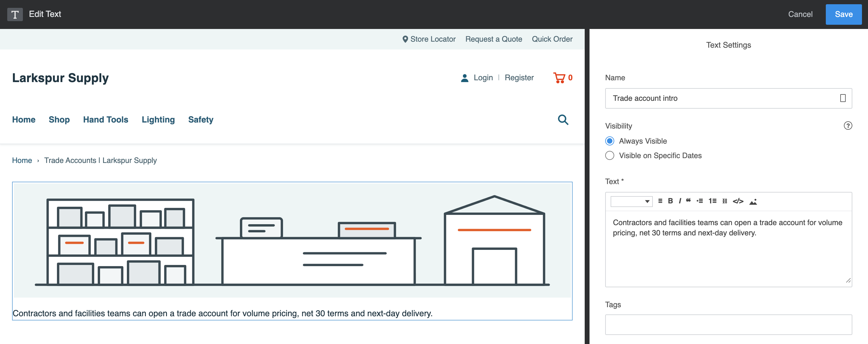
Task: Grab the text area resize handle
Action: (x=848, y=280)
